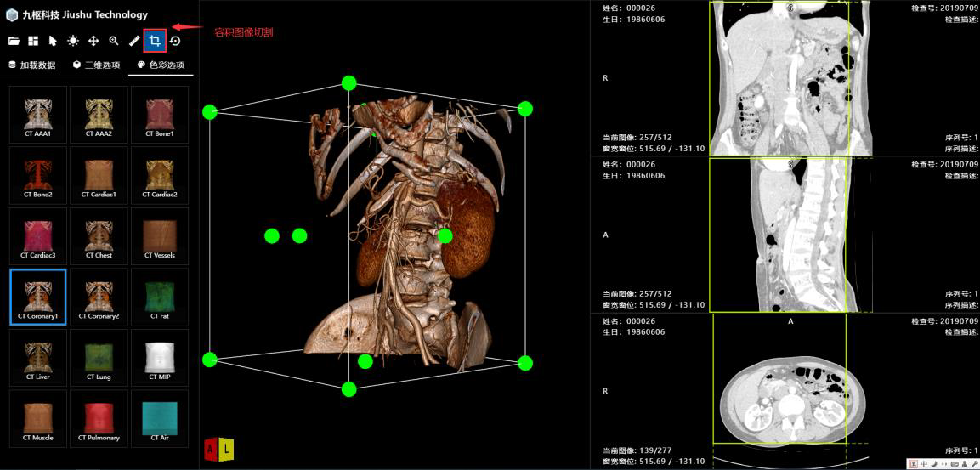Activate the window level brightness tool

tap(73, 42)
